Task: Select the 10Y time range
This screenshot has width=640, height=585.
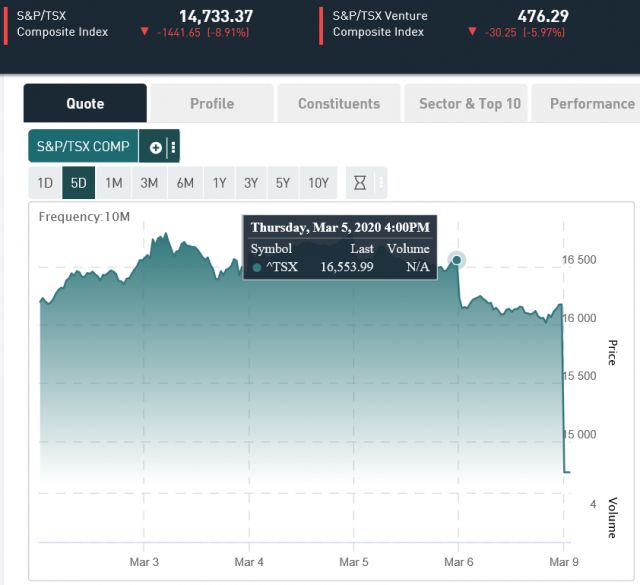Action: tap(318, 183)
